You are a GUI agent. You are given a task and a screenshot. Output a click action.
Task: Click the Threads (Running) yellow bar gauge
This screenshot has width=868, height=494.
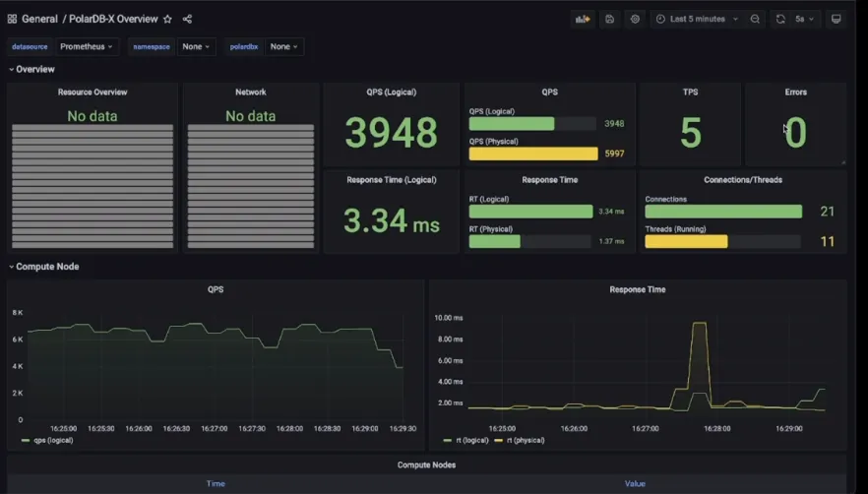(687, 241)
